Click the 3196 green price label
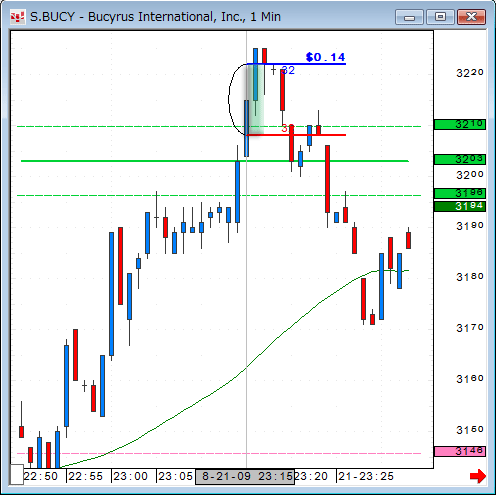496x495 pixels. (x=460, y=193)
